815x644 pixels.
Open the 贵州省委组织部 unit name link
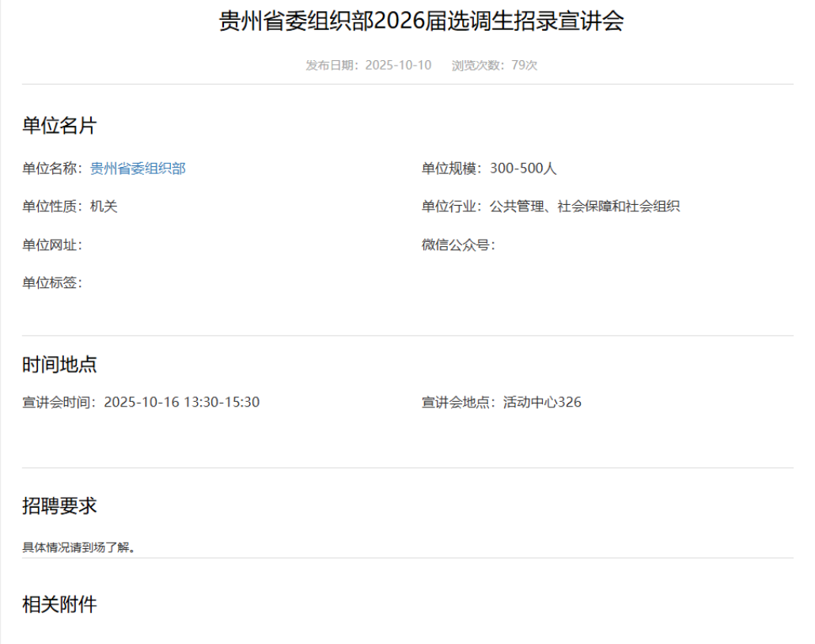click(x=138, y=169)
